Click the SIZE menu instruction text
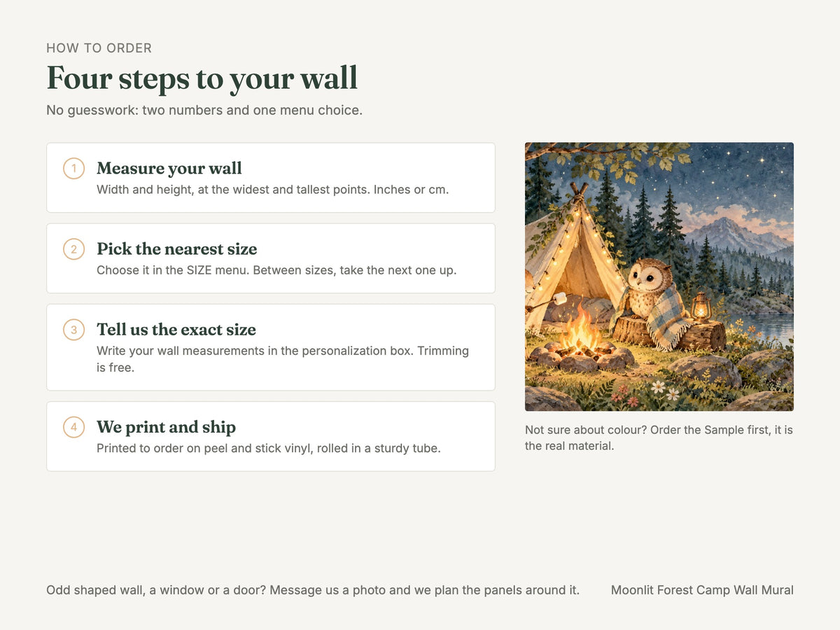Screen dimensions: 840x630 (276, 270)
